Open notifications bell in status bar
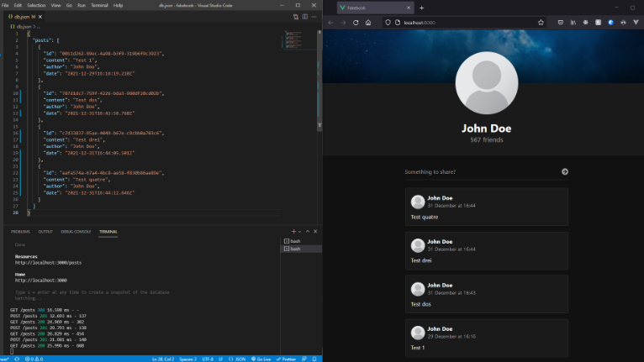Viewport: 644px width, 362px height. click(x=314, y=359)
